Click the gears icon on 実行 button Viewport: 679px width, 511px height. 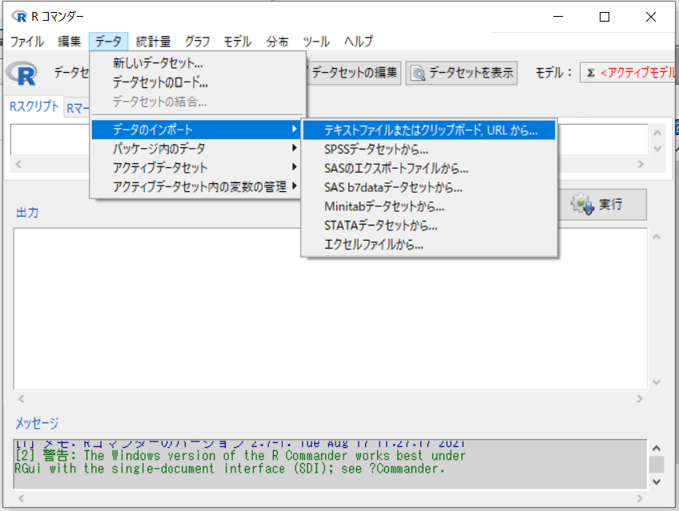(x=582, y=204)
